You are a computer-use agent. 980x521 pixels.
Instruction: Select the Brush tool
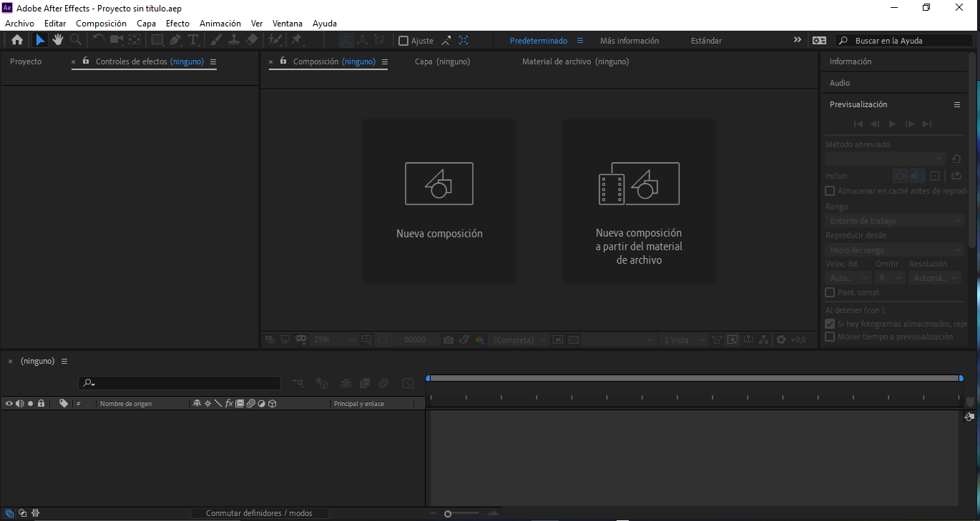(x=216, y=40)
